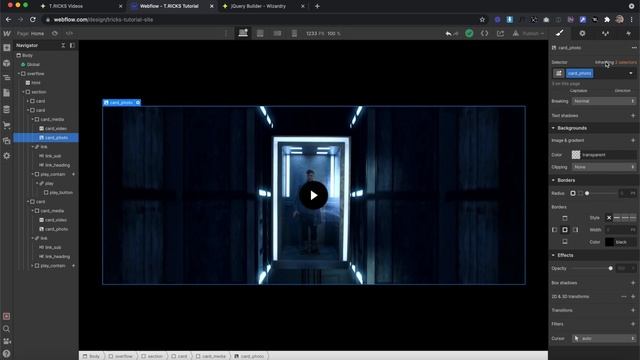Collapse the section node in Navigator
640x360 pixels.
tap(23, 92)
